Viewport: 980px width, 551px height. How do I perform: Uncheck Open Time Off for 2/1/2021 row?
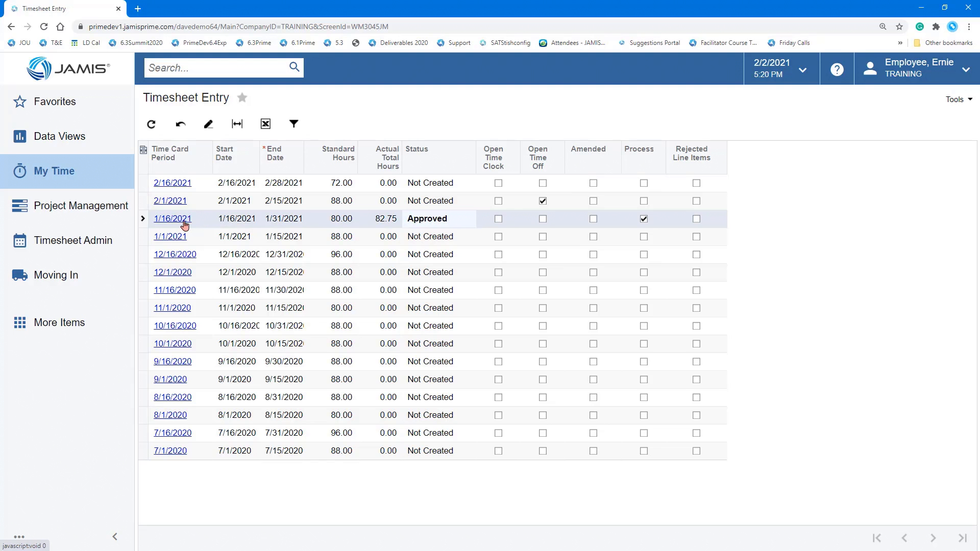tap(543, 201)
